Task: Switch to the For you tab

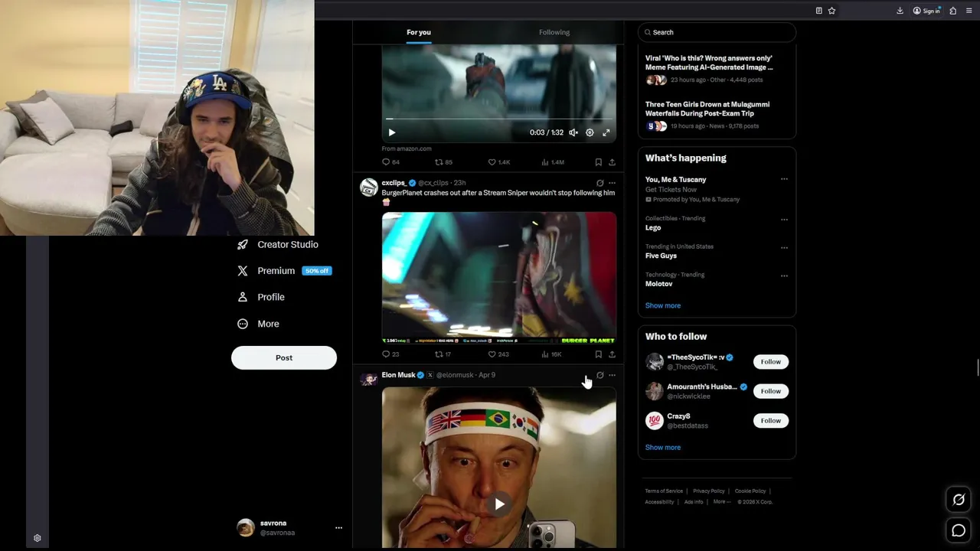Action: (x=419, y=32)
